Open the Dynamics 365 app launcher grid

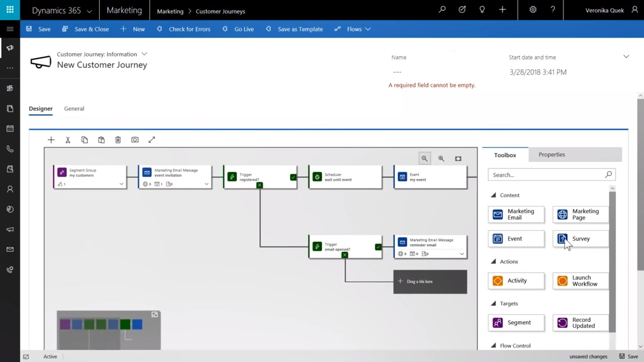[10, 10]
